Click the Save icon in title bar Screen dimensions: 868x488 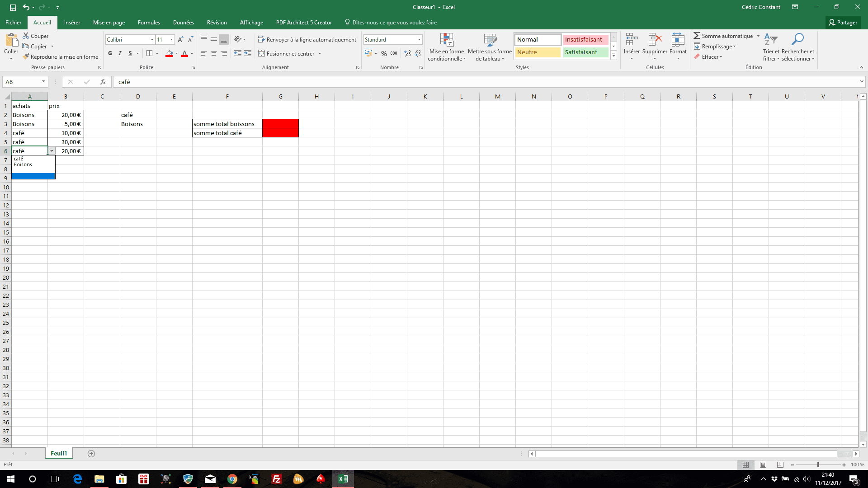pyautogui.click(x=13, y=7)
